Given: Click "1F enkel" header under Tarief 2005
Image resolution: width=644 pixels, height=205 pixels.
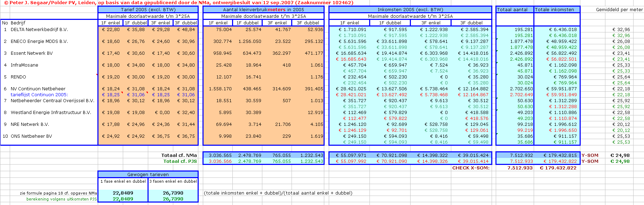Looking at the screenshot, I should point(111,23).
